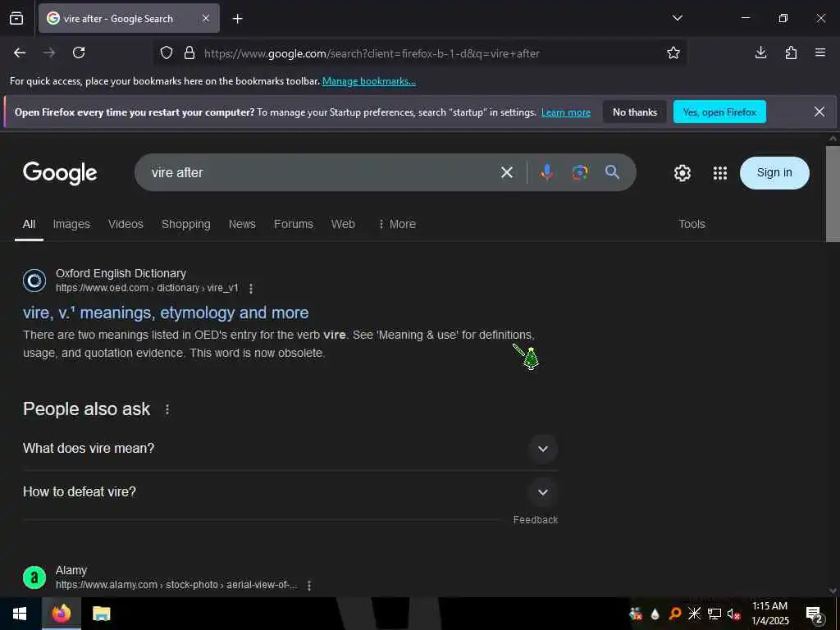This screenshot has height=630, width=840.
Task: Bookmark this page with star icon
Action: click(673, 52)
